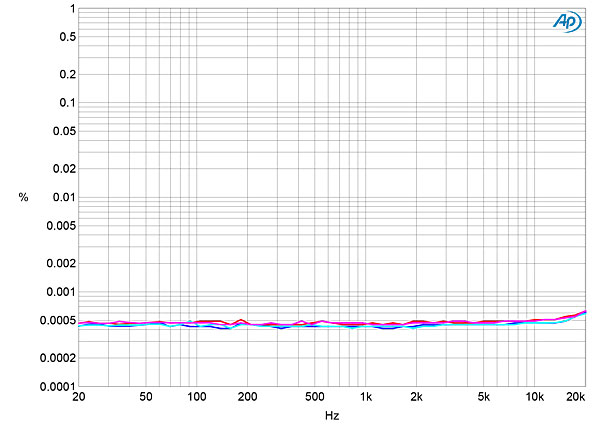Click the '0.0001' y-axis label
Viewport: 600px width, 428px height.
58,387
